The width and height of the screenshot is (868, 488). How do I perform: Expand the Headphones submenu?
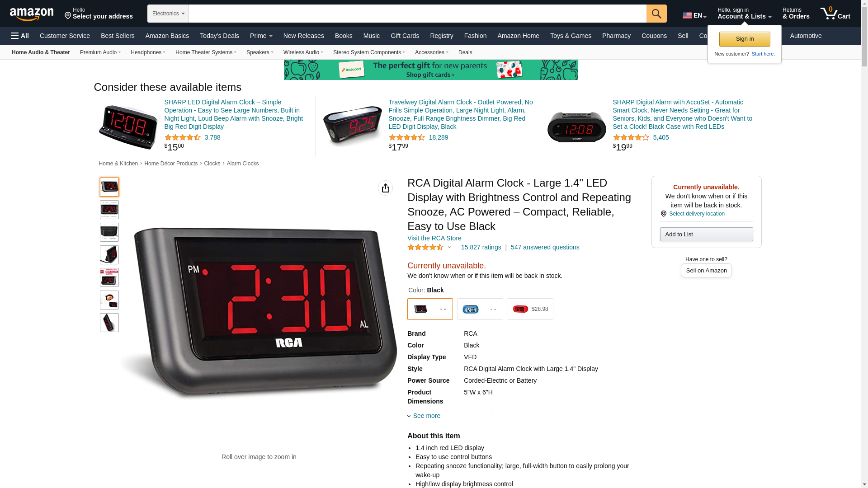point(148,52)
